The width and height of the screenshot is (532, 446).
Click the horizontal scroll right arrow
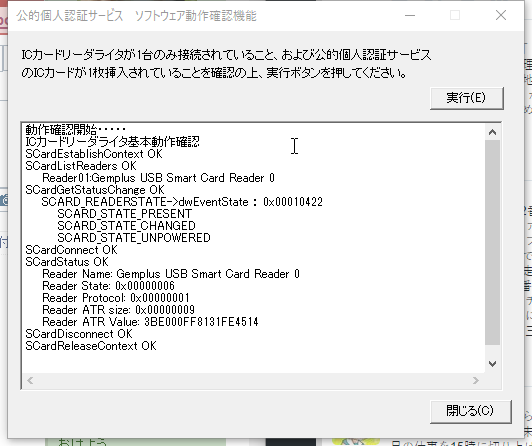476,381
